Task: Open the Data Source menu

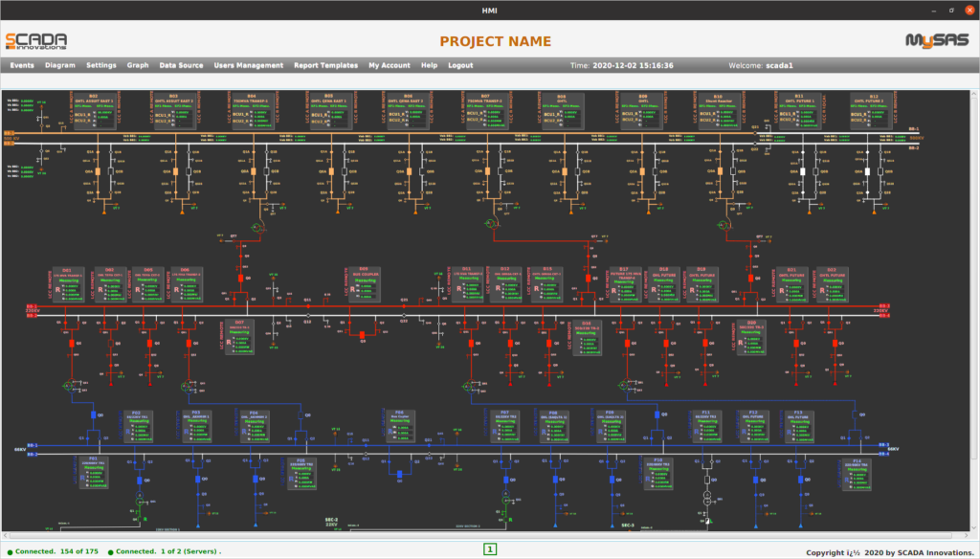Action: click(x=181, y=65)
